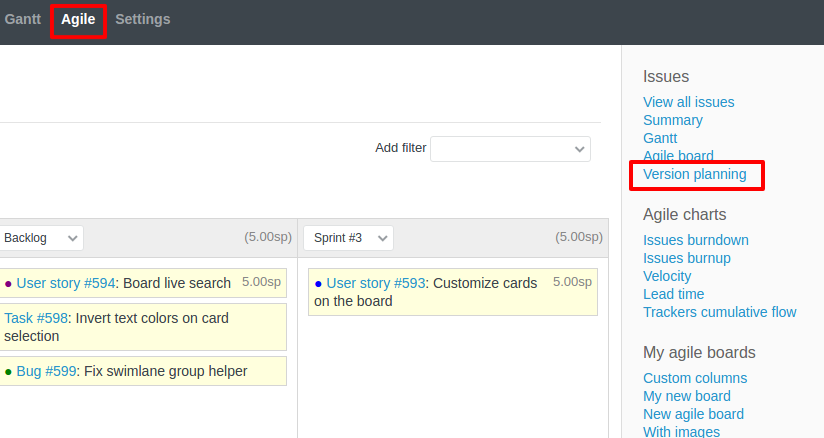The height and width of the screenshot is (438, 824).
Task: Go to Agile board sidebar link
Action: pos(678,156)
